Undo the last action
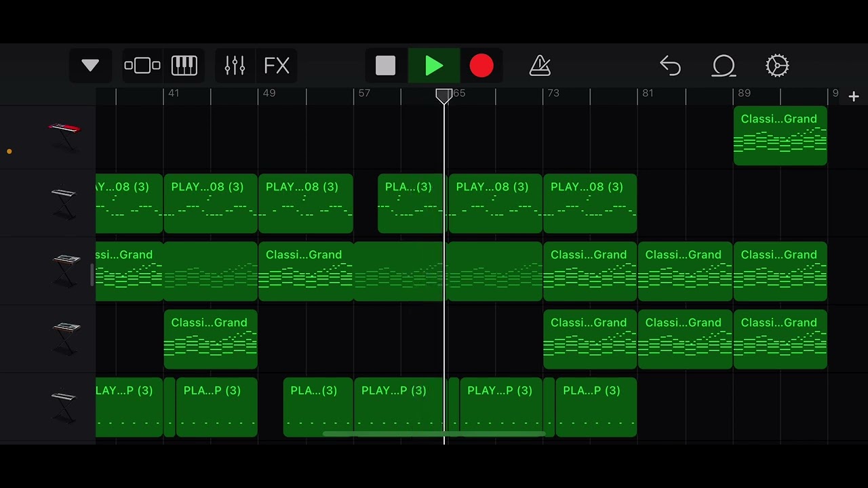This screenshot has width=868, height=488. [x=670, y=66]
